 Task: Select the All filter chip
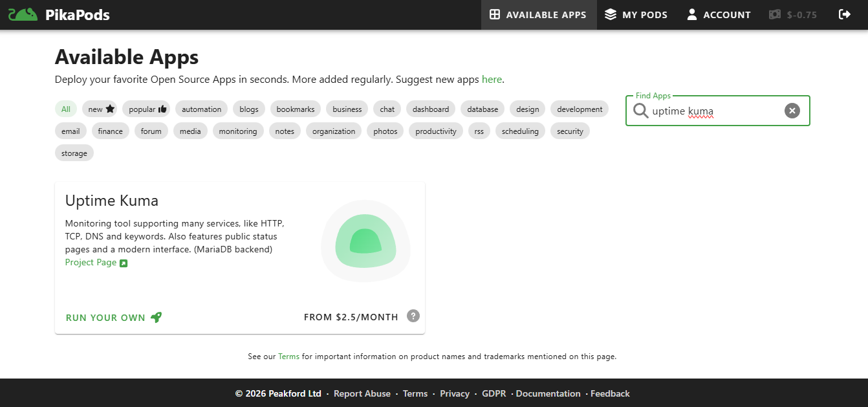pyautogui.click(x=65, y=109)
